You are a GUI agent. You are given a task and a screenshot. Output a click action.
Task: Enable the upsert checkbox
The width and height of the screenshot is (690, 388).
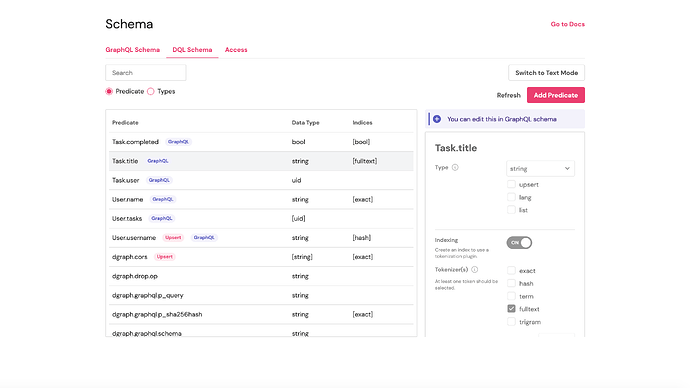[511, 184]
